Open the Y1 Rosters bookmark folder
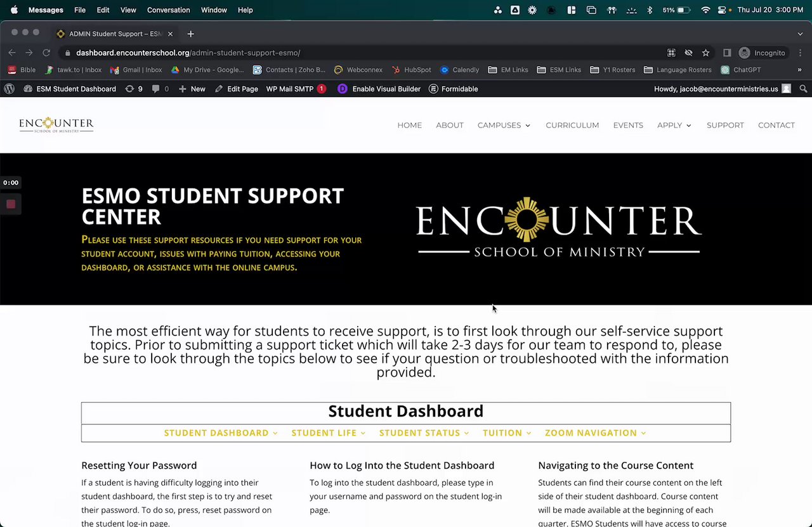 612,70
